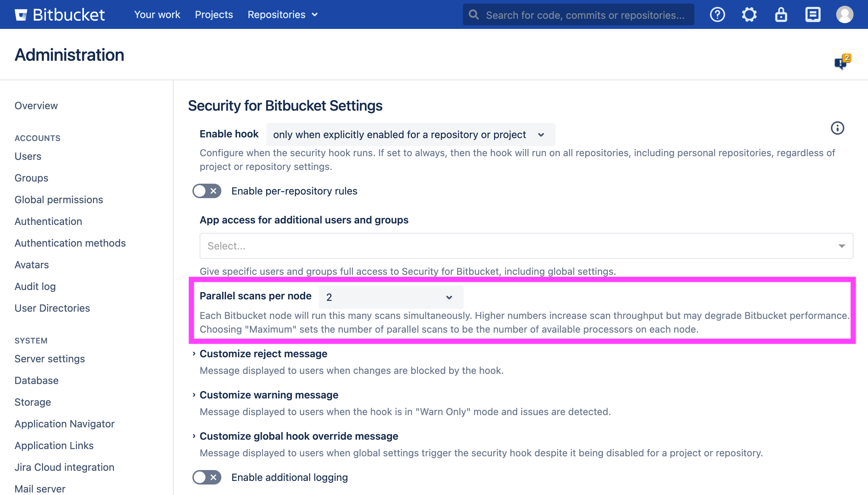Expand Customize reject message section

(263, 354)
